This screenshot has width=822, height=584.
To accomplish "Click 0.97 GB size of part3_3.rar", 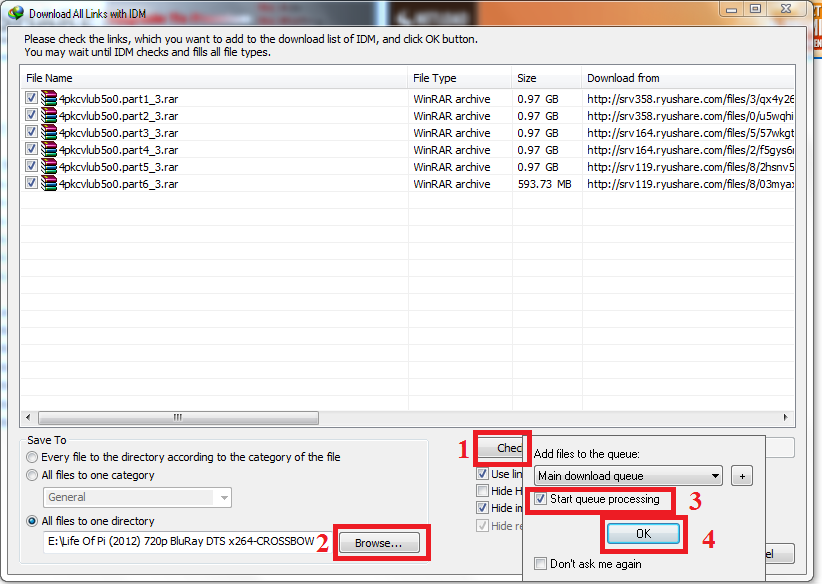I will 538,133.
